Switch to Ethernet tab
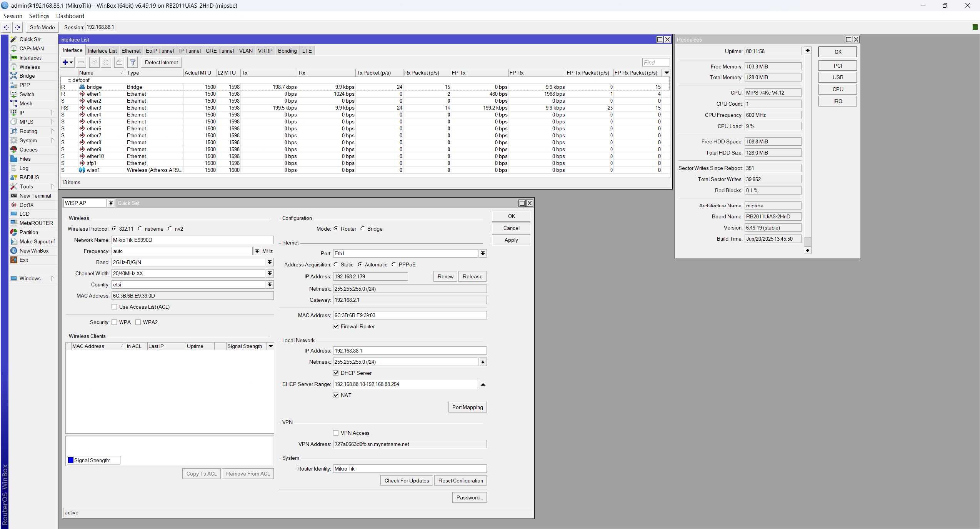Screen dimensions: 980x529 [131, 51]
